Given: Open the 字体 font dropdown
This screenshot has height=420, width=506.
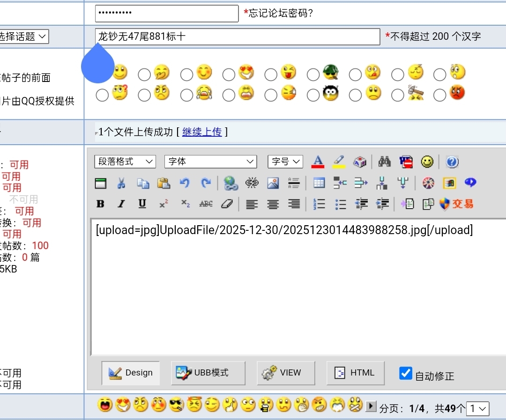Looking at the screenshot, I should [210, 162].
